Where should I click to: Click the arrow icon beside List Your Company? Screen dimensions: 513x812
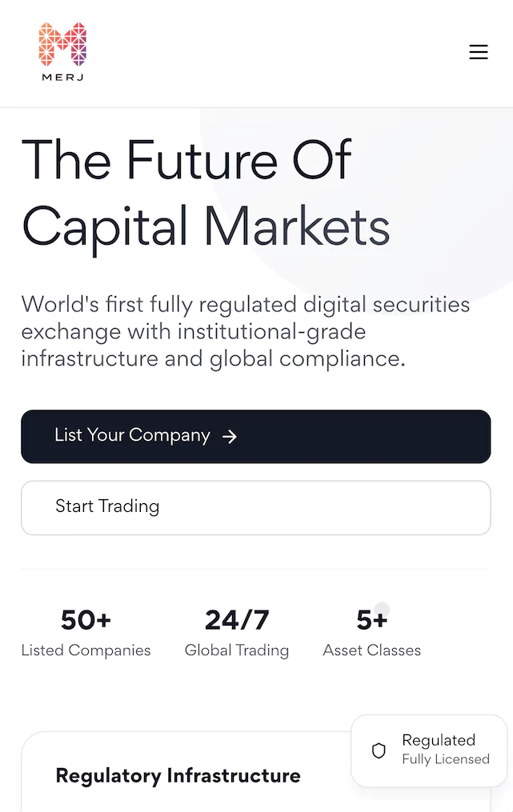tap(230, 436)
